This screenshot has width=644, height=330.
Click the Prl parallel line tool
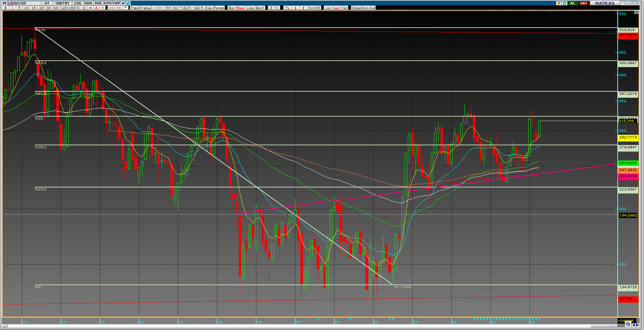pos(169,8)
